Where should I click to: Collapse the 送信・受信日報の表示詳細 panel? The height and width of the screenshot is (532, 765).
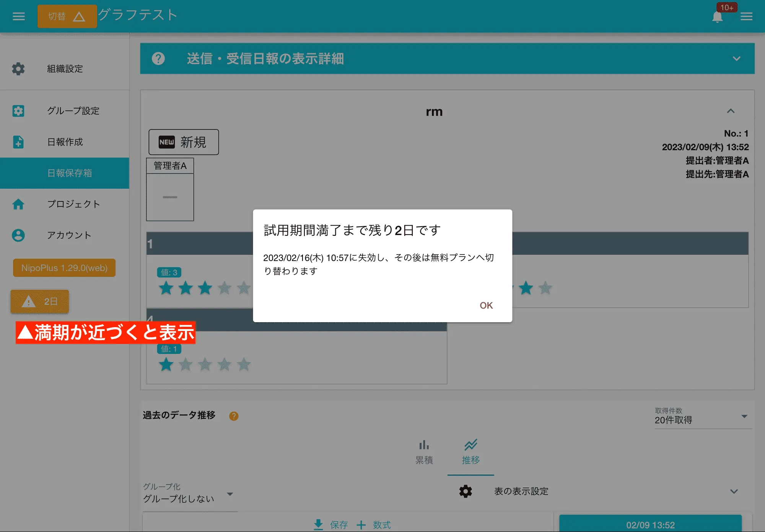736,59
